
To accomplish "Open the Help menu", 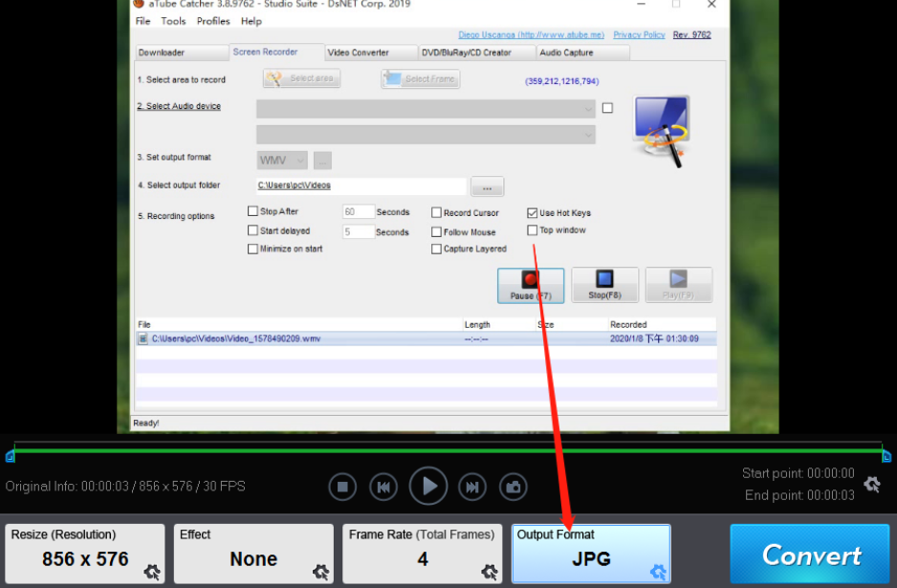I will 252,21.
